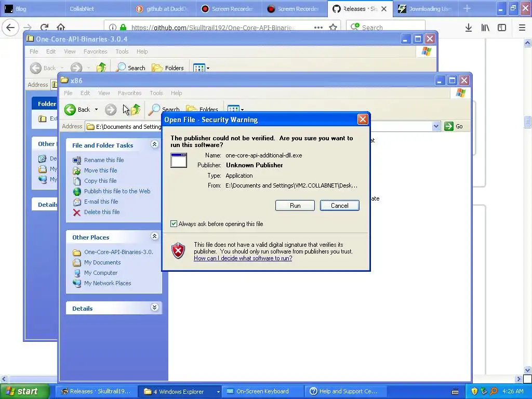Toggle Folders in One-Core-API-Binaries-3.0.4 window
The height and width of the screenshot is (399, 532).
(168, 68)
